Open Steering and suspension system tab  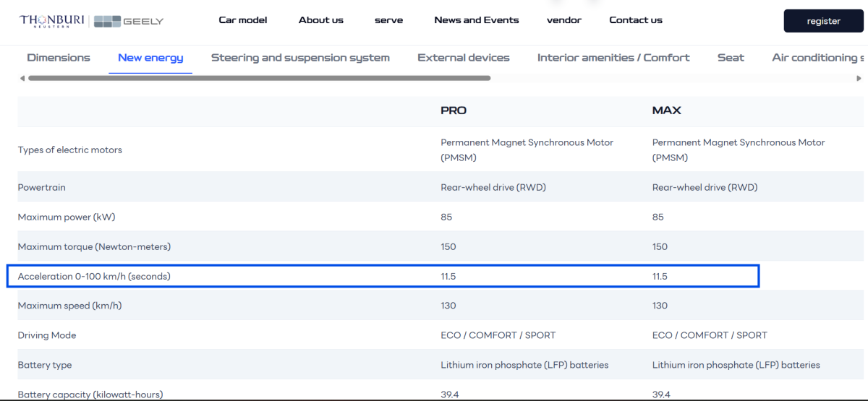(300, 58)
